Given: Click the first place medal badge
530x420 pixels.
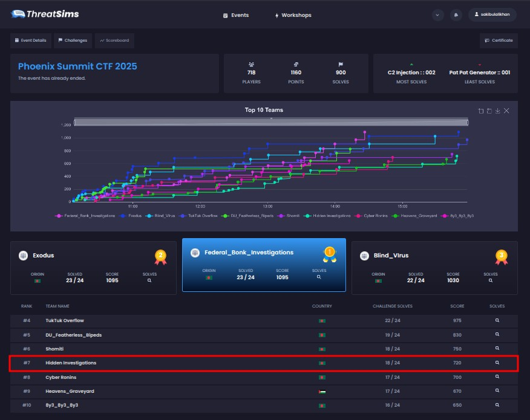Looking at the screenshot, I should point(330,254).
